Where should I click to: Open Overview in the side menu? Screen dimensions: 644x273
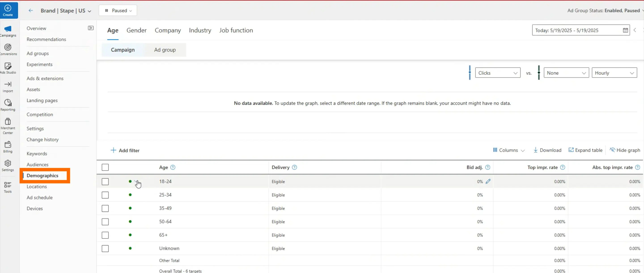(x=36, y=28)
